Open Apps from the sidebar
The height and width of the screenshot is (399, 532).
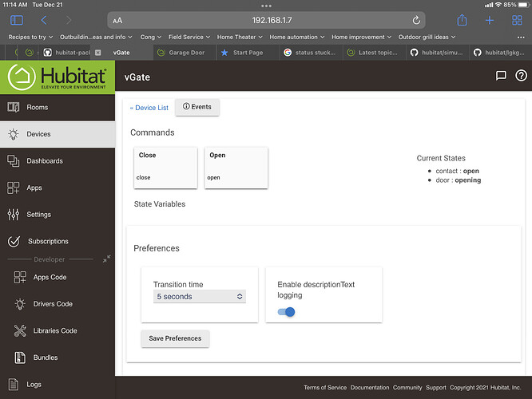click(x=58, y=188)
